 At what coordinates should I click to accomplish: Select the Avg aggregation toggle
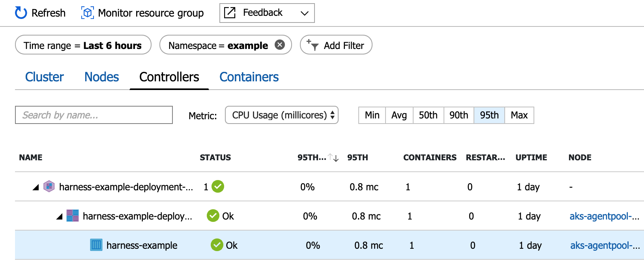click(x=399, y=115)
